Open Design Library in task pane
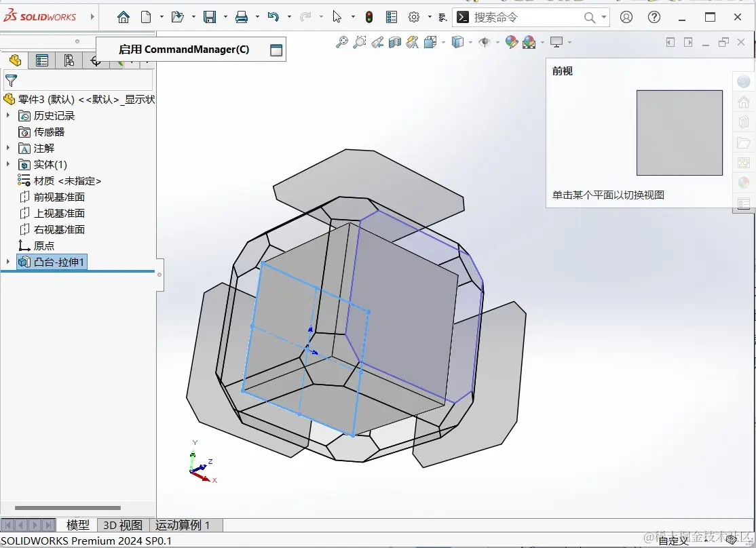Screen dimensions: 756x548 (x=744, y=123)
